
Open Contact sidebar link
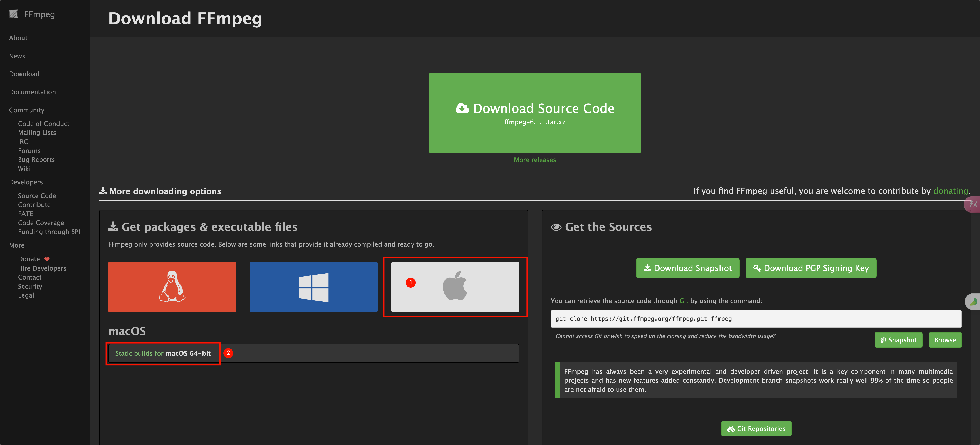tap(30, 277)
